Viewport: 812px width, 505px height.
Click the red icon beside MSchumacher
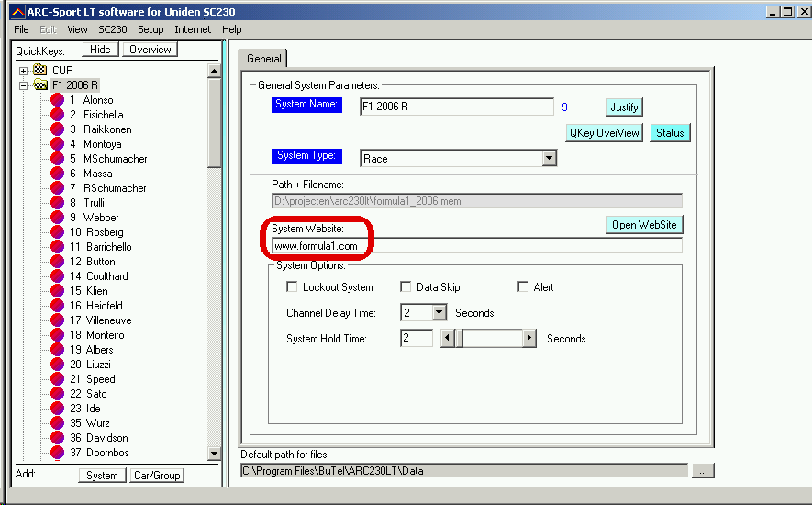click(x=58, y=158)
